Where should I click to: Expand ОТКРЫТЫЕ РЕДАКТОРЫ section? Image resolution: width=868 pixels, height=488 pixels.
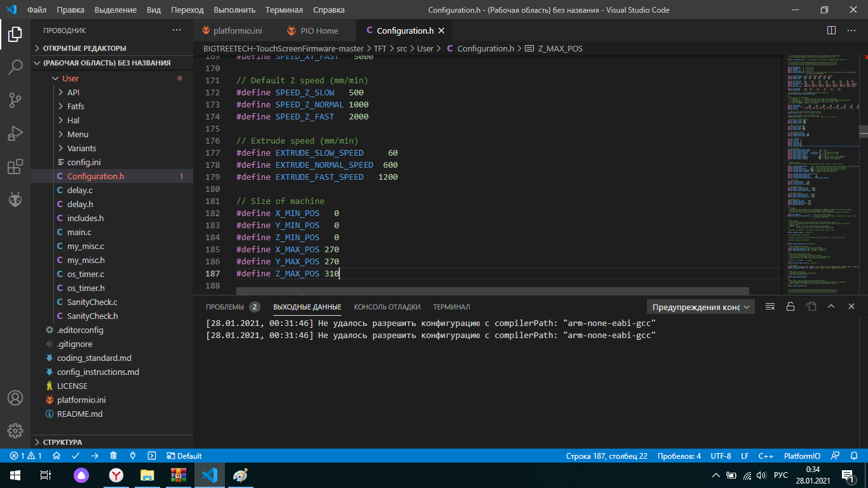coord(84,48)
